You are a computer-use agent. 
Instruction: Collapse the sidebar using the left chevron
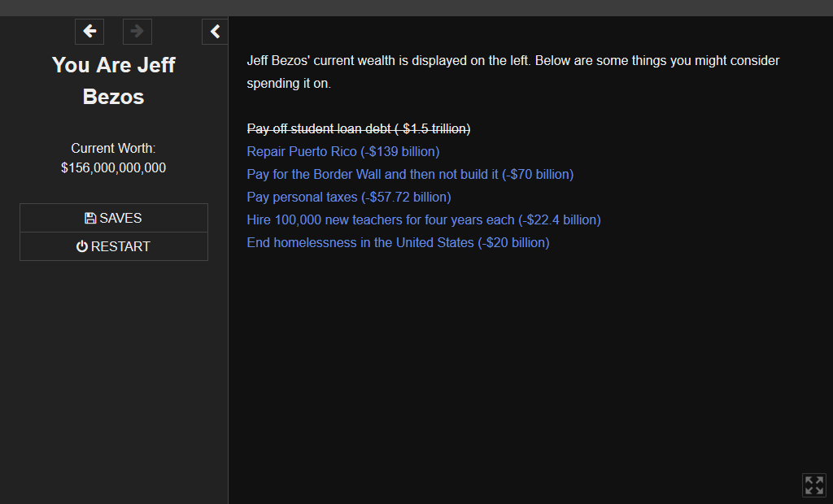click(215, 31)
